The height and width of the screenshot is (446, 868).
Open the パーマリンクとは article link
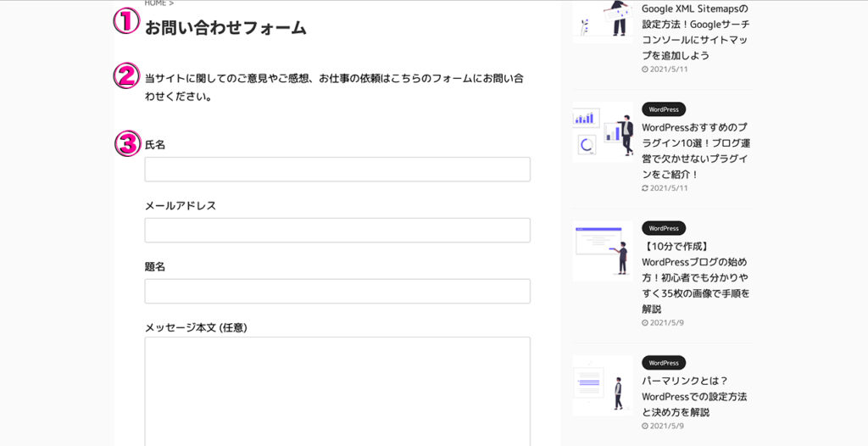[695, 397]
